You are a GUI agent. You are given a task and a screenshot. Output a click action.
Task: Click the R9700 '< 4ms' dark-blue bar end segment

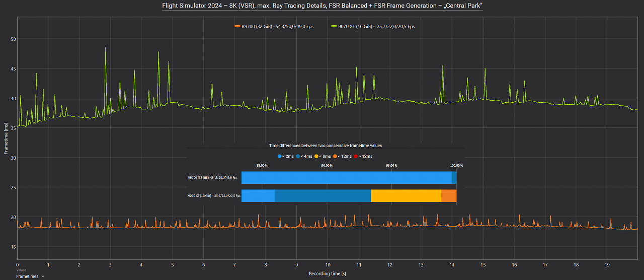tap(454, 178)
